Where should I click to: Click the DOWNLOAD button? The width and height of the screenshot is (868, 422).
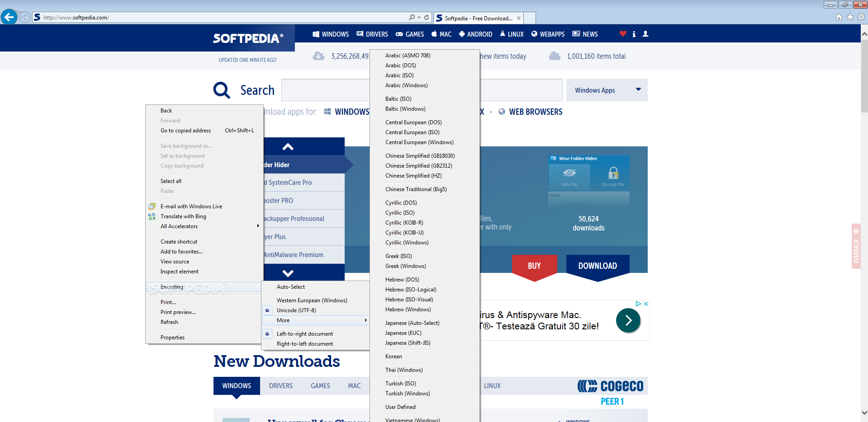point(598,267)
